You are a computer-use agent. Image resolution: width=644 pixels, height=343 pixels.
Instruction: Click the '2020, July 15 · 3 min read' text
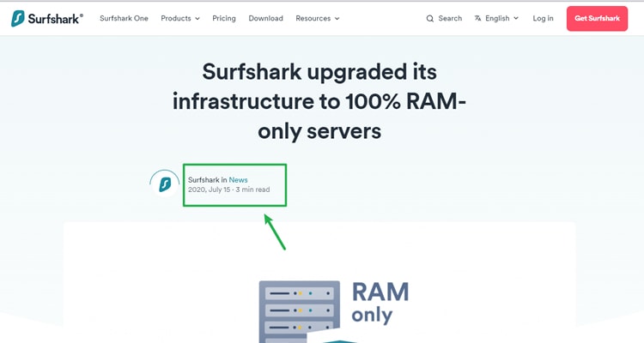click(228, 190)
